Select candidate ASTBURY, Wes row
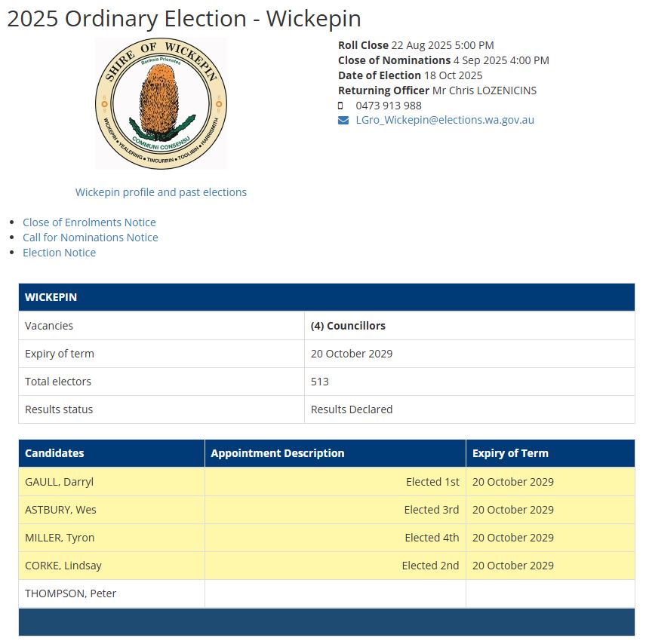Viewport: 646px width, 644px height. point(60,510)
